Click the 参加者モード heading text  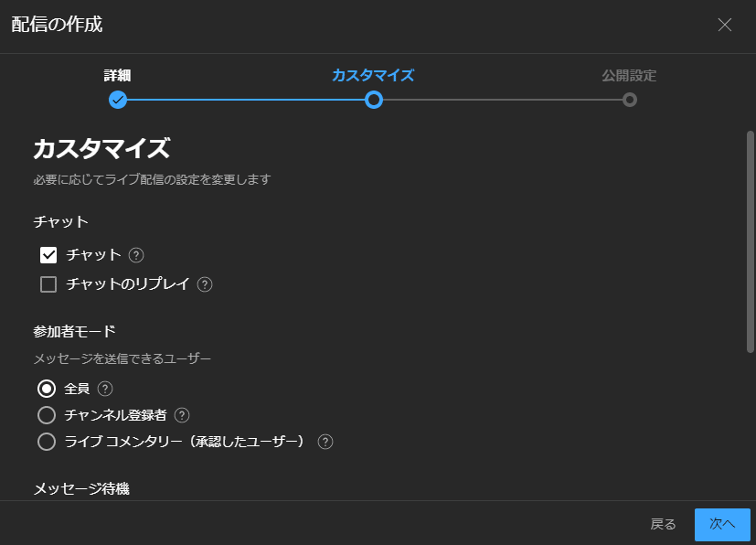(x=74, y=332)
